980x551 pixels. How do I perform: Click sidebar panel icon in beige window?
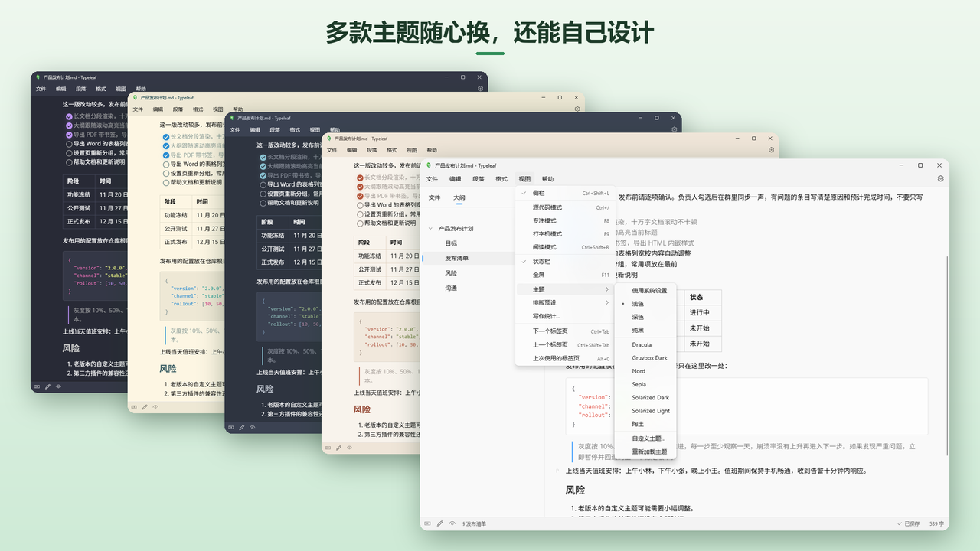328,448
